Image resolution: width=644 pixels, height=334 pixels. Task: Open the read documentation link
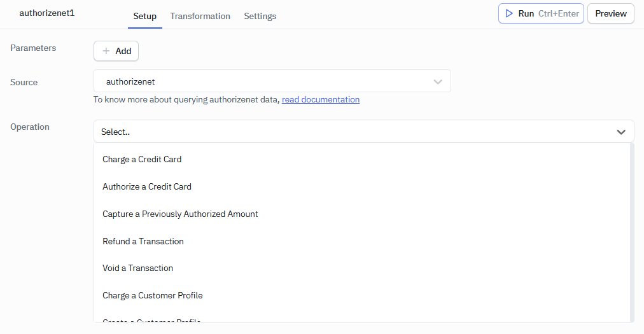[x=320, y=99]
